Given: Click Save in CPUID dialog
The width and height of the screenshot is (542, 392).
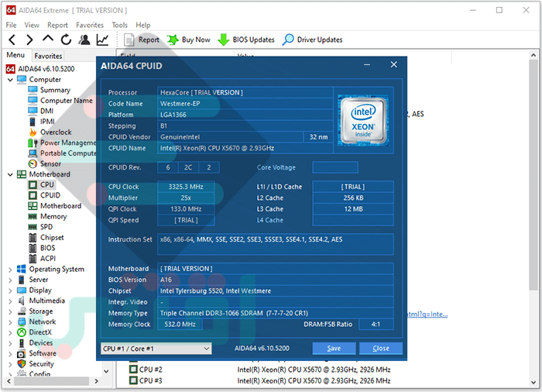Looking at the screenshot, I should pyautogui.click(x=334, y=349).
